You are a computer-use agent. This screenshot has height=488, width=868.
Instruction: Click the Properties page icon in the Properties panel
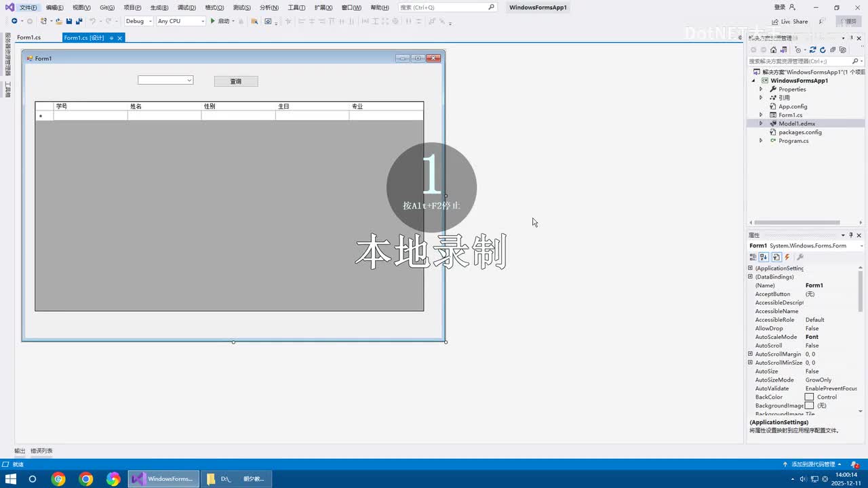(776, 257)
